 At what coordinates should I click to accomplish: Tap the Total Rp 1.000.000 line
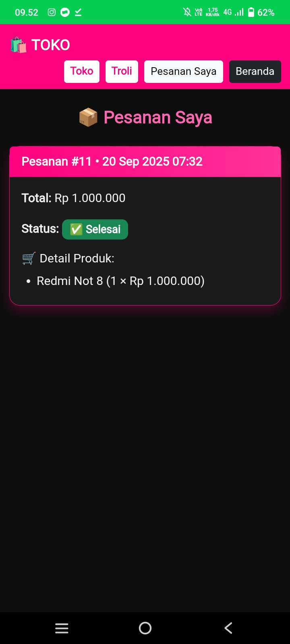tap(73, 198)
